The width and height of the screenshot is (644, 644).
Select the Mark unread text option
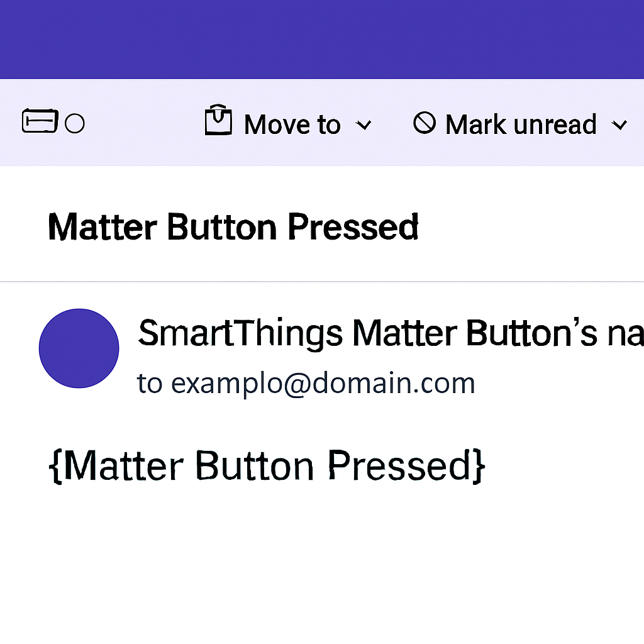521,125
